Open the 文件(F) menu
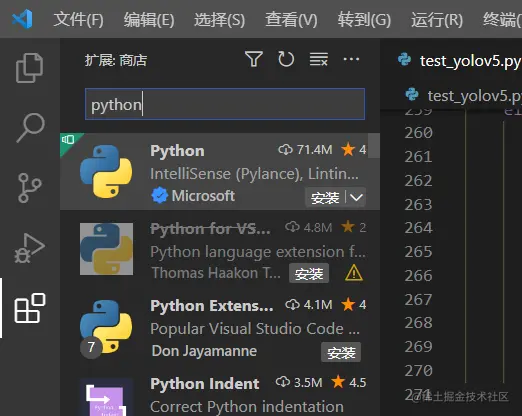The image size is (522, 416). click(78, 19)
